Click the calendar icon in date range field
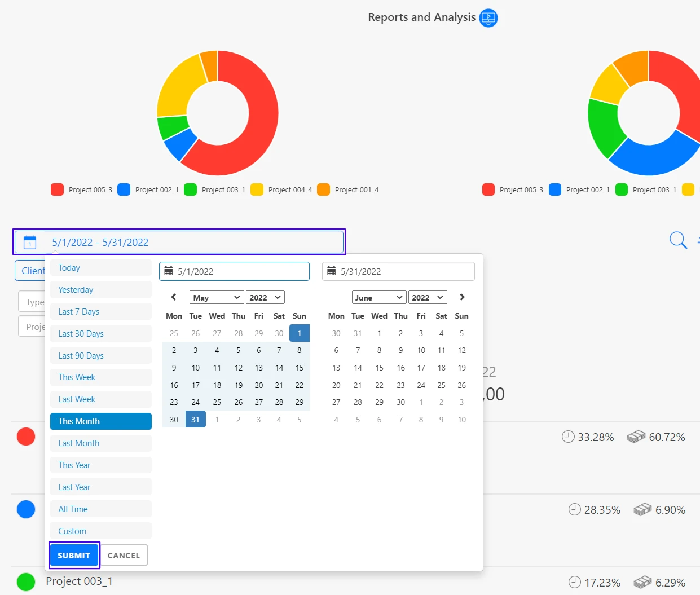This screenshot has height=595, width=700. pyautogui.click(x=30, y=243)
